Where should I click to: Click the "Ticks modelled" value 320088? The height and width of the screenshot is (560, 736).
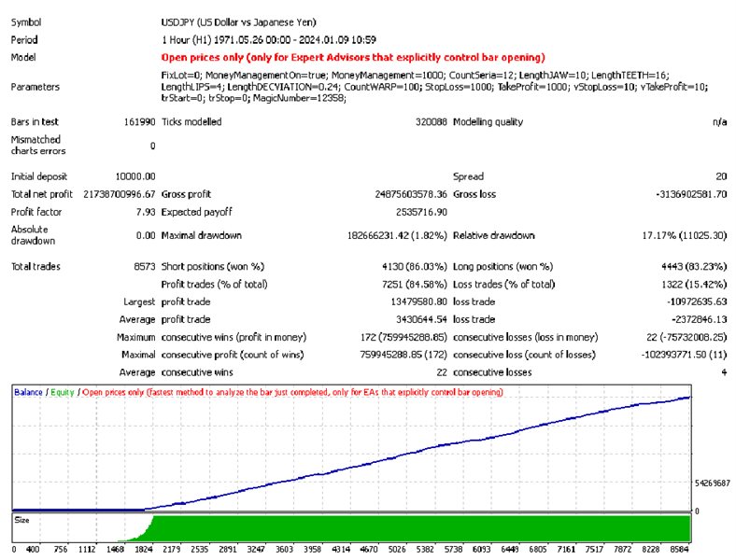(x=431, y=122)
